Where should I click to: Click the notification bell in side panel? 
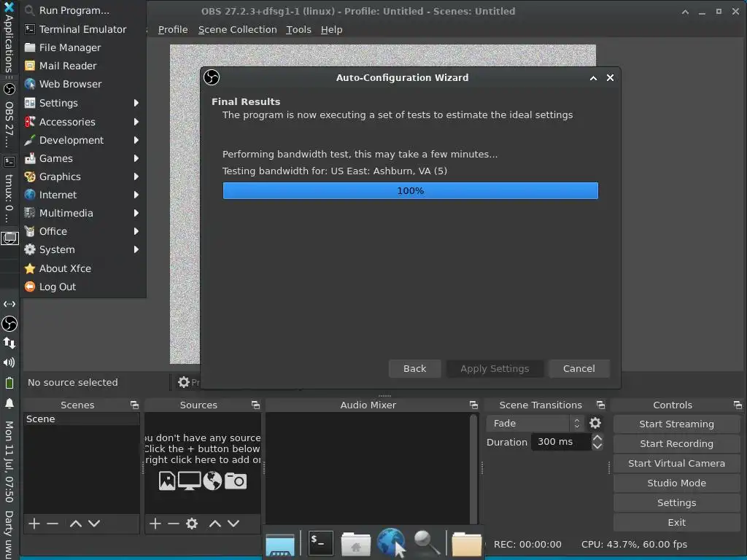(x=9, y=403)
